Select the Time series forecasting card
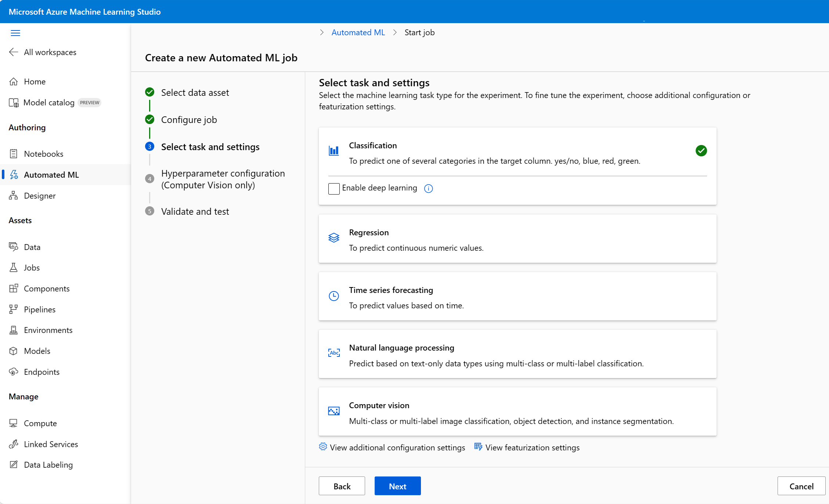 pyautogui.click(x=518, y=296)
